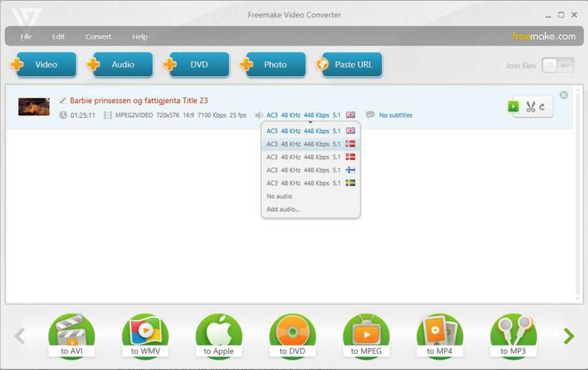Click the to MP4 conversion icon
Viewport: 588px width, 370px height.
tap(439, 336)
